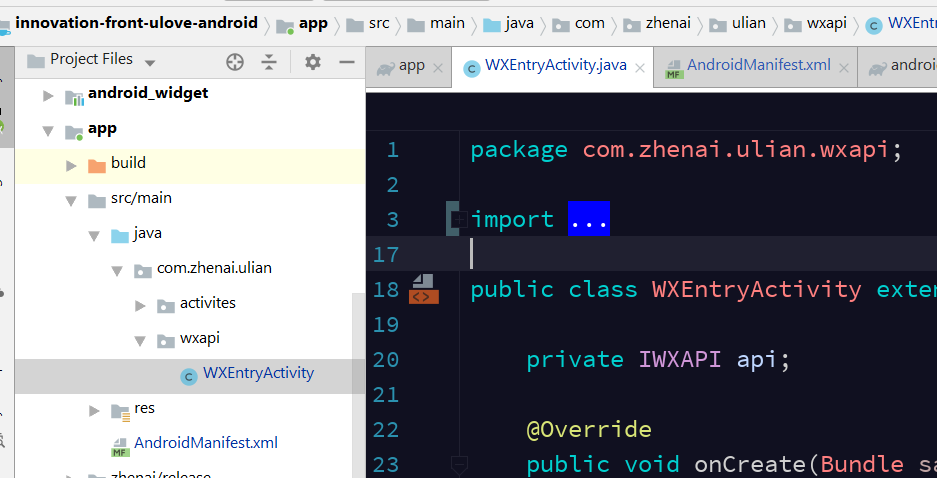This screenshot has width=937, height=478.
Task: Click the com breadcrumb
Action: tap(589, 24)
